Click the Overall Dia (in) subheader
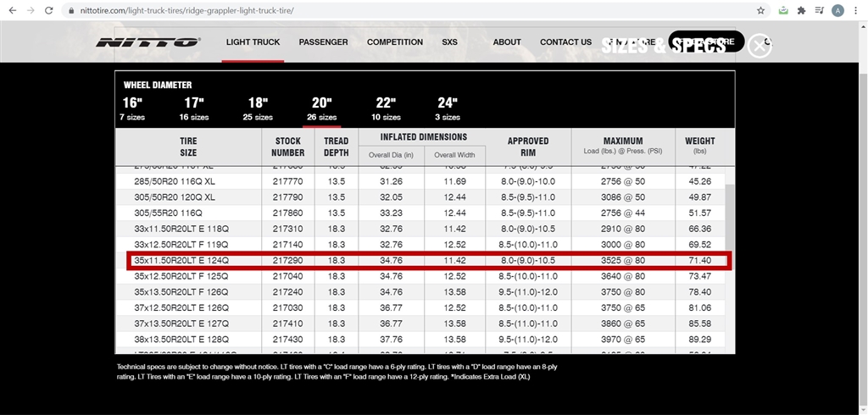 click(391, 155)
